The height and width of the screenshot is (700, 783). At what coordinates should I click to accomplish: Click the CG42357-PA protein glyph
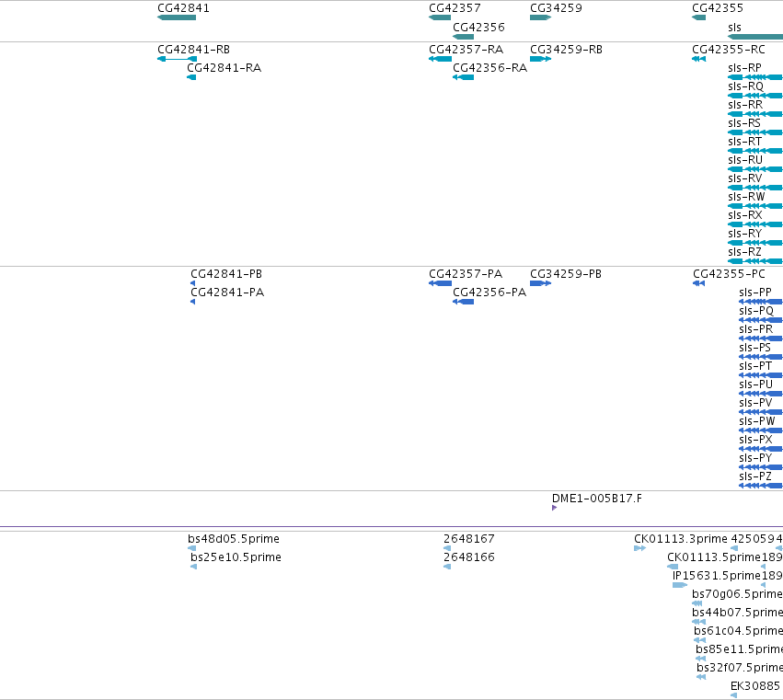point(440,283)
